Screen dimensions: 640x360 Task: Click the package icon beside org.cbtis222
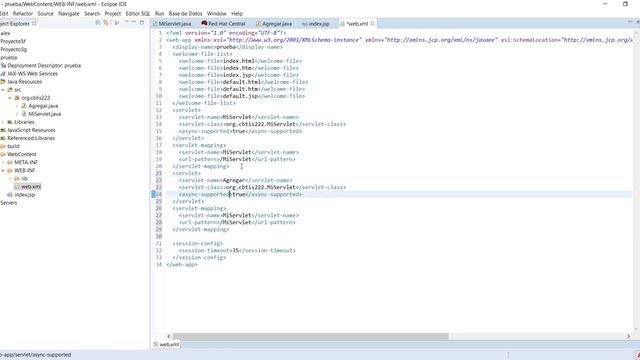[17, 98]
